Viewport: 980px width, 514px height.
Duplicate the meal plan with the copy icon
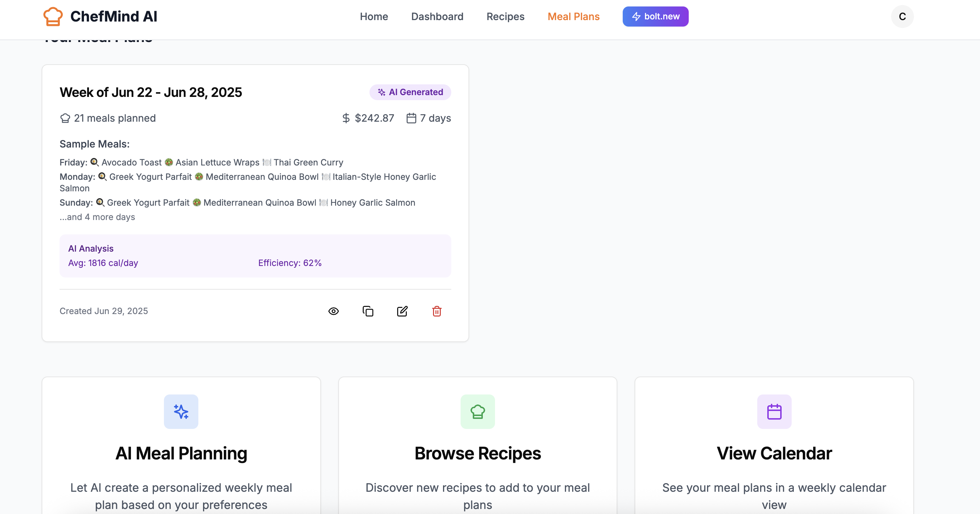[368, 311]
